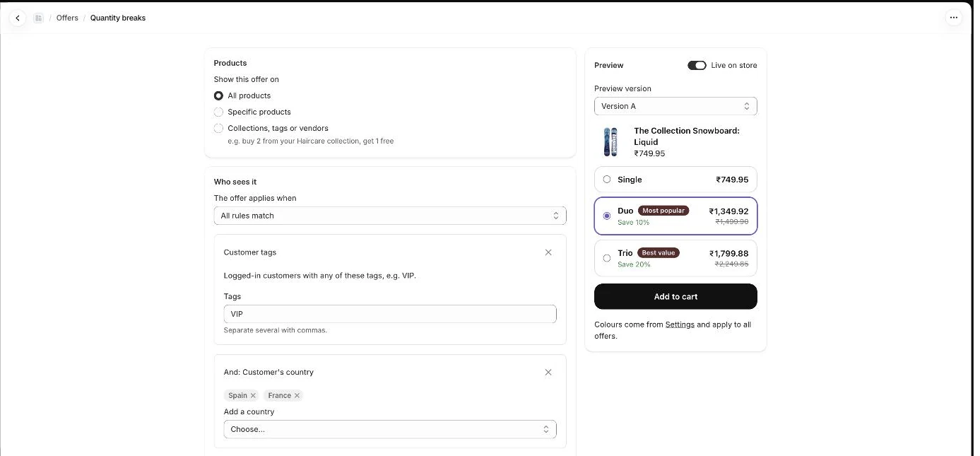The image size is (980, 456).
Task: Select Collections, tags or vendors option
Action: (x=218, y=129)
